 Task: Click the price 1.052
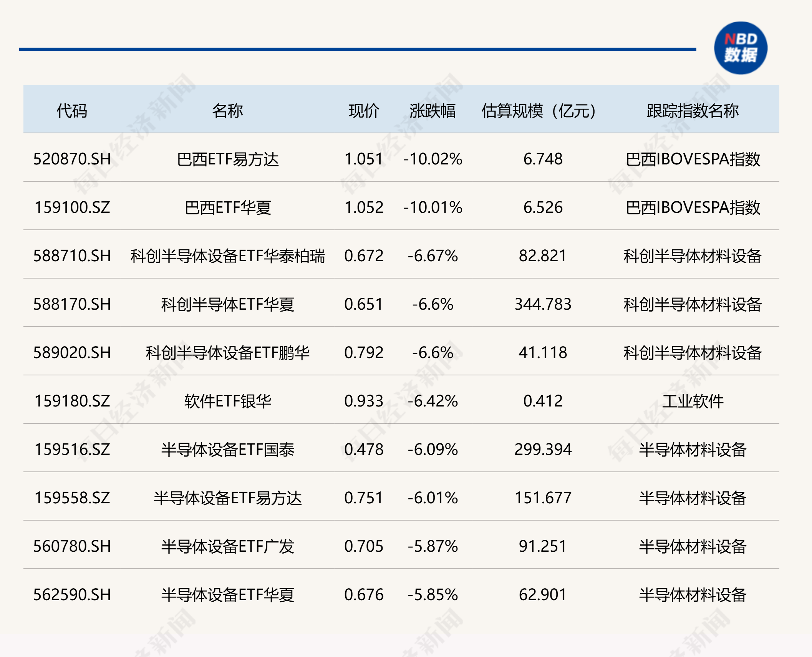[x=364, y=207]
